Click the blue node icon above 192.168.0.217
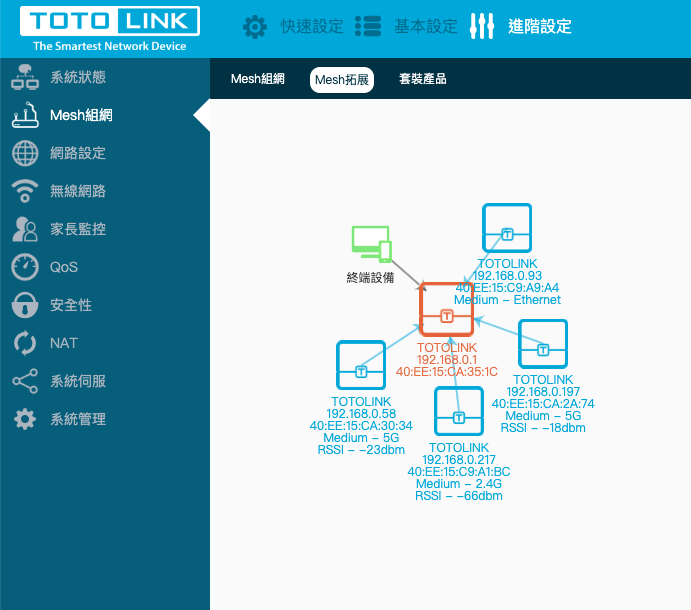 click(x=459, y=411)
